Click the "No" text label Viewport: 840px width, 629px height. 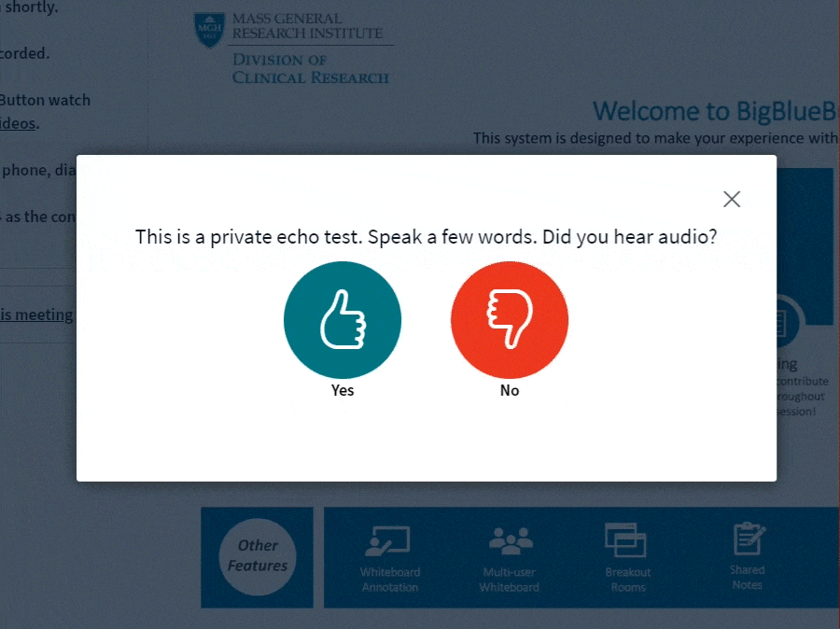pos(509,390)
